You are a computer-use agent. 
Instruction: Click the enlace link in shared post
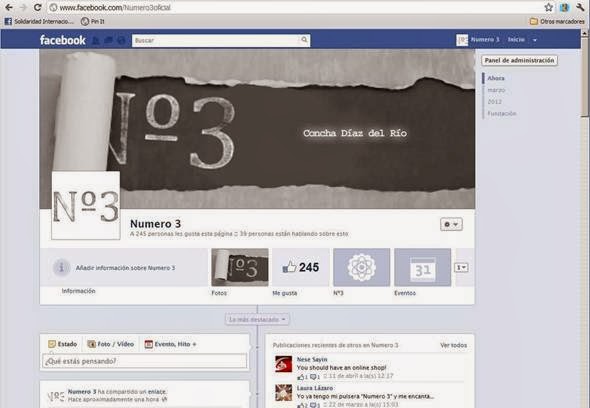point(157,392)
